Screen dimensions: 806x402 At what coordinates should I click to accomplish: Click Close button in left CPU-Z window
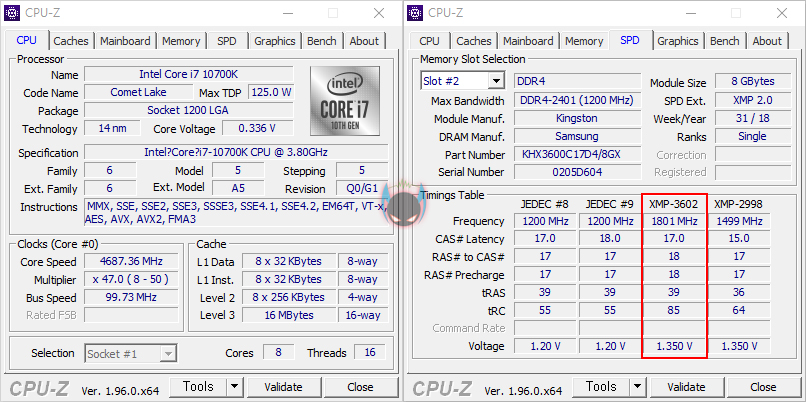point(360,387)
